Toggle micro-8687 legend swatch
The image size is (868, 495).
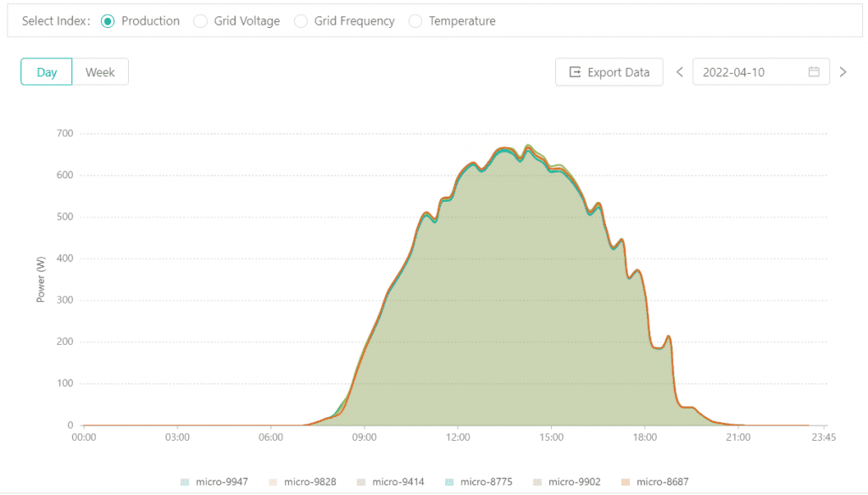(625, 482)
